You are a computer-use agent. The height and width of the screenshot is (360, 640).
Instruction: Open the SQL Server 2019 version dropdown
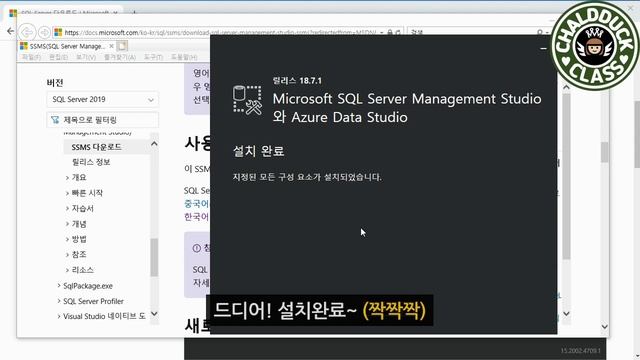102,99
